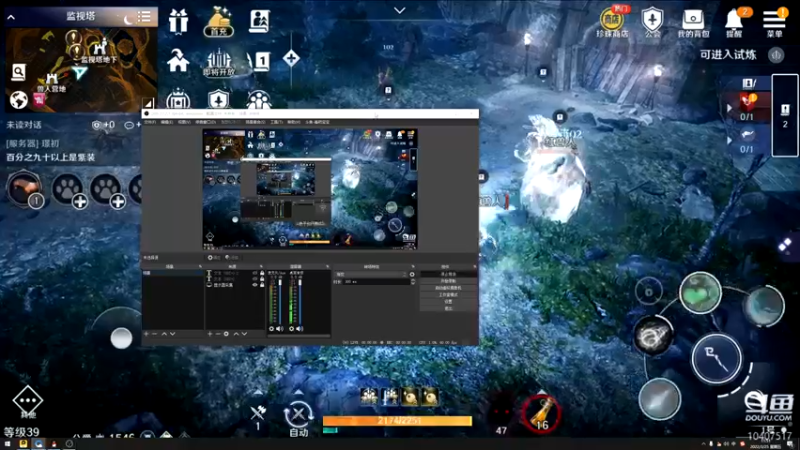Add a scene with the OBS plus
Image resolution: width=800 pixels, height=450 pixels.
[x=146, y=334]
